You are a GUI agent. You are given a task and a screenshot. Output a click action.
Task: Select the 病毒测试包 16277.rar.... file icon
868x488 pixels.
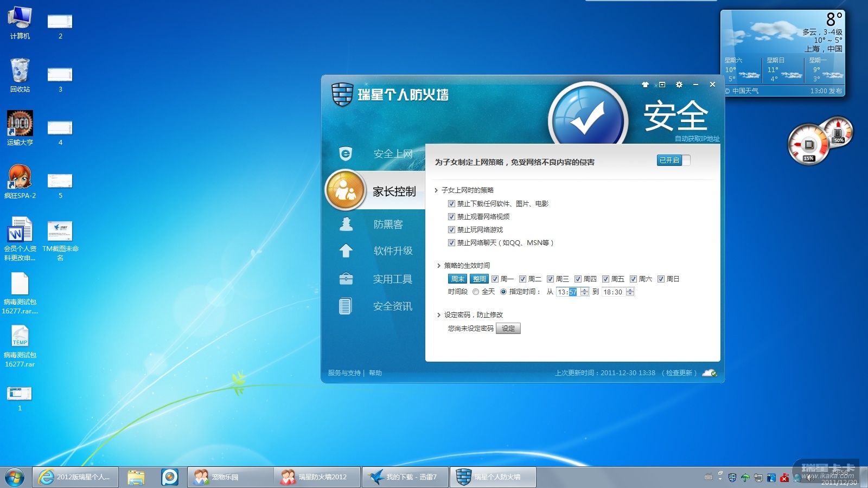coord(20,293)
